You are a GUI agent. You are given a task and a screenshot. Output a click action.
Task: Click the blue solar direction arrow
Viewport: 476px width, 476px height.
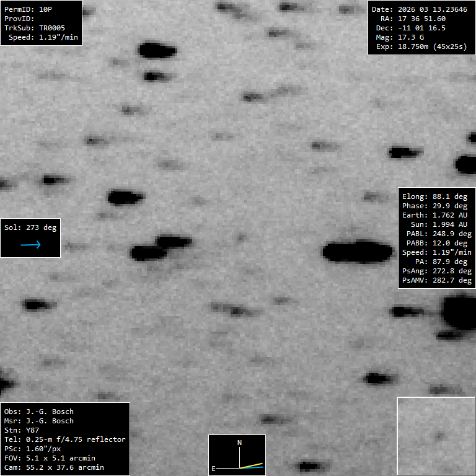coord(30,245)
